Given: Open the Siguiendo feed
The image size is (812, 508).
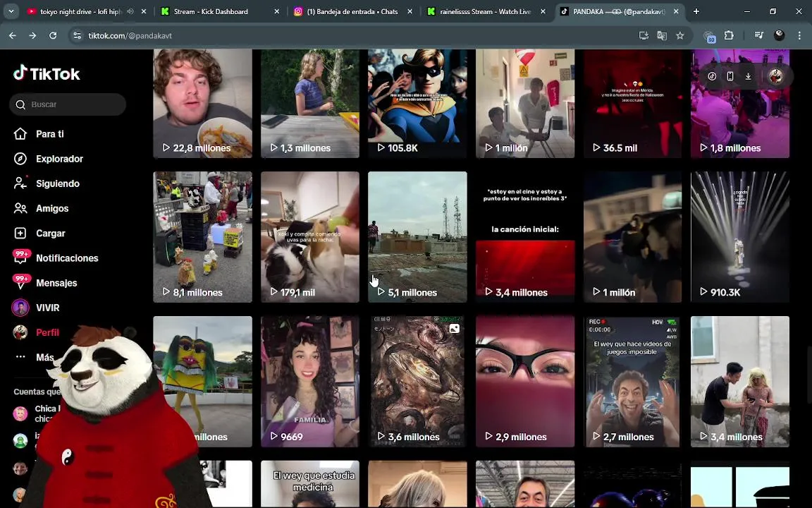Looking at the screenshot, I should pos(58,183).
